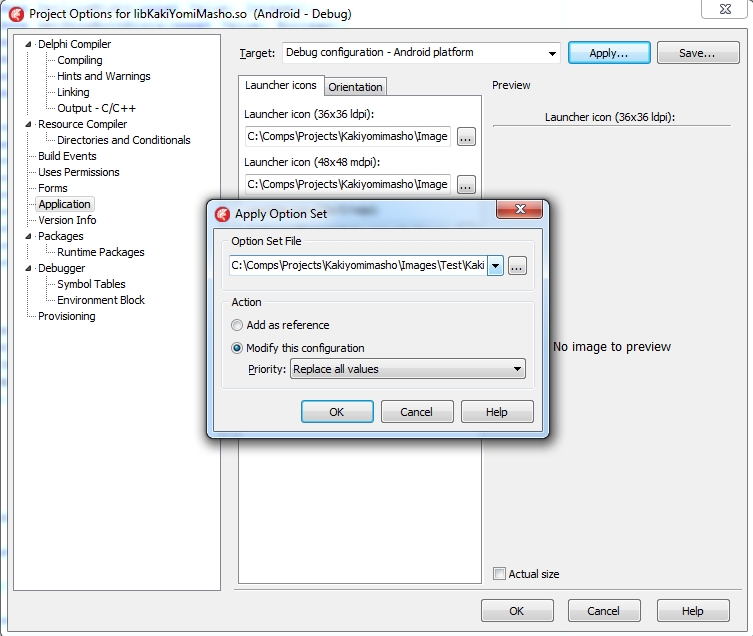The height and width of the screenshot is (636, 753).
Task: Select Provisioning tree item
Action: coord(67,316)
